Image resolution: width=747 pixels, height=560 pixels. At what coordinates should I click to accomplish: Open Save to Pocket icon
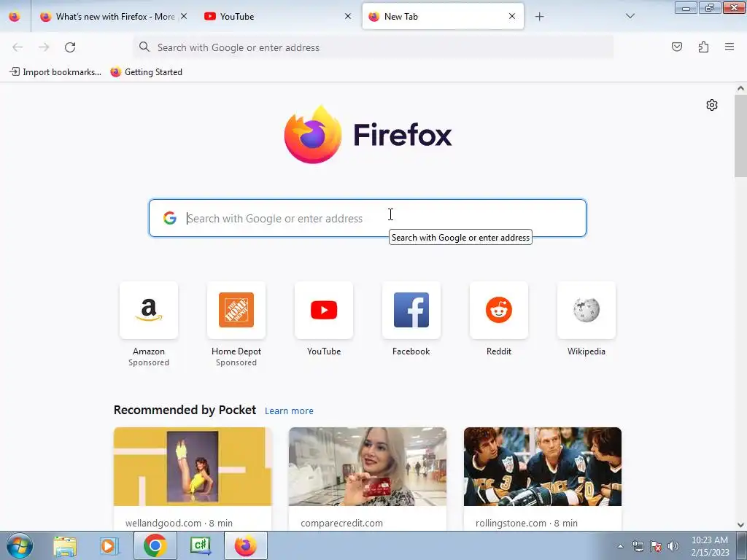point(677,47)
